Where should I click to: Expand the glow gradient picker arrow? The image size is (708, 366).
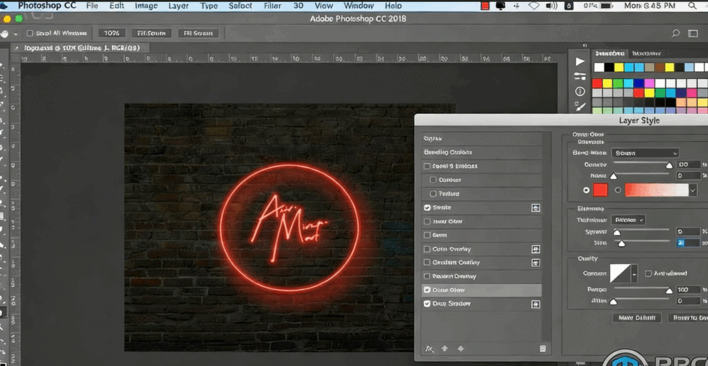tap(693, 190)
